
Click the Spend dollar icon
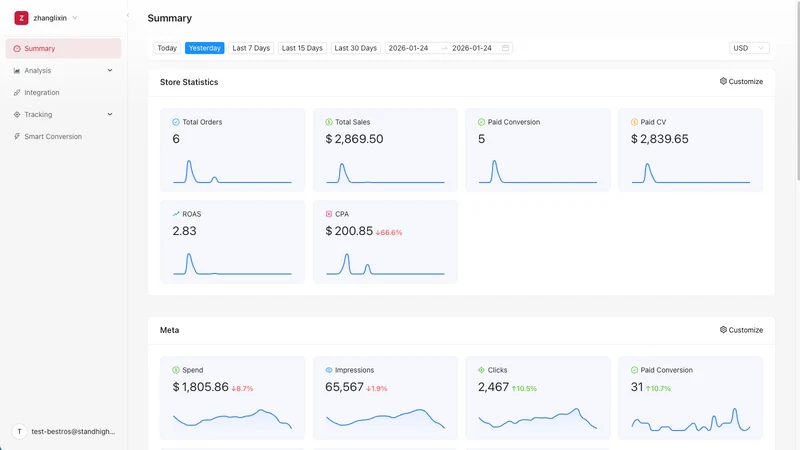coord(176,370)
